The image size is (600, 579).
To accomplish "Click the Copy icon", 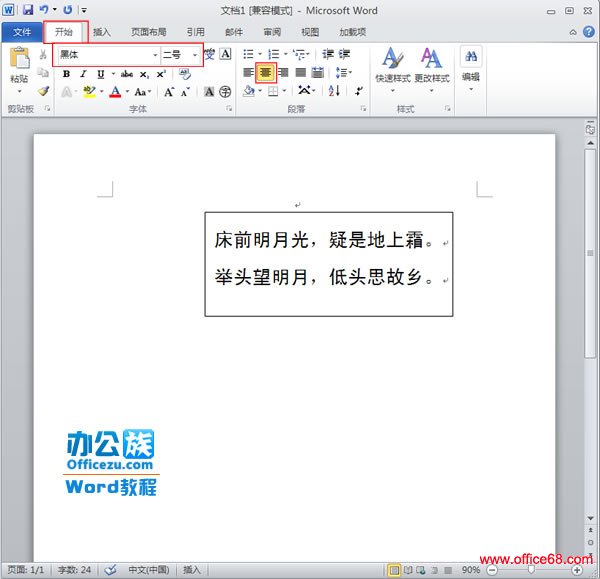I will 43,72.
